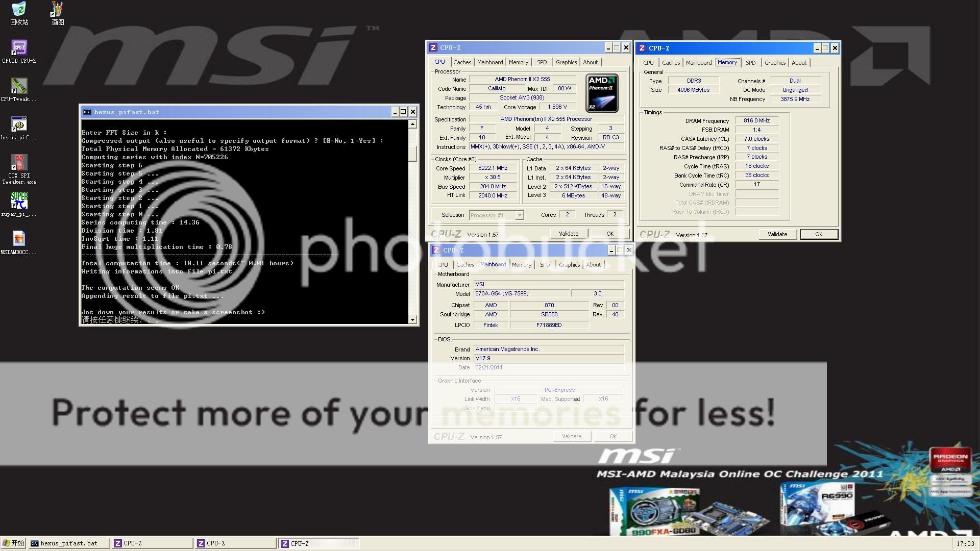Open super_pi desktop shortcut

[x=19, y=202]
